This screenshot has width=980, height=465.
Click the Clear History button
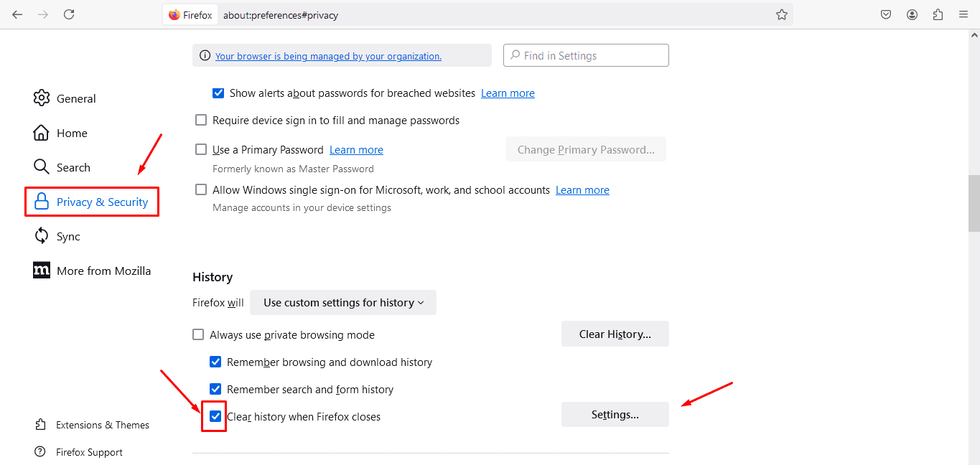pyautogui.click(x=615, y=334)
